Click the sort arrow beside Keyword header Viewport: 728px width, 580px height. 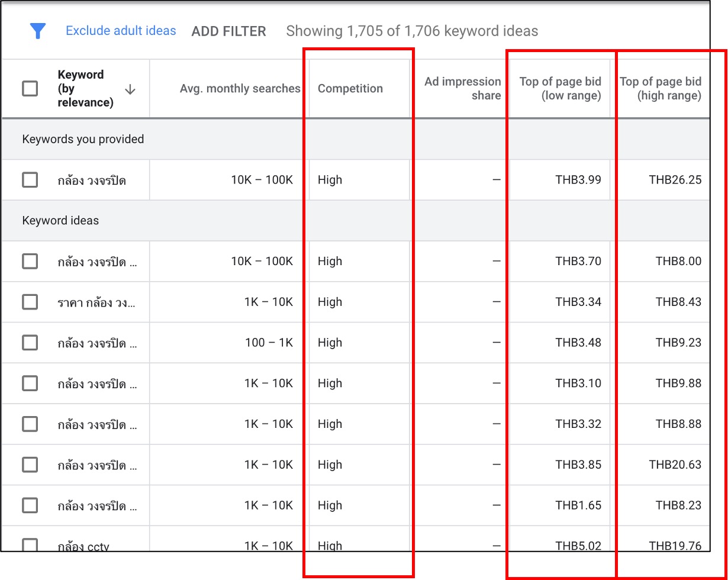click(130, 89)
